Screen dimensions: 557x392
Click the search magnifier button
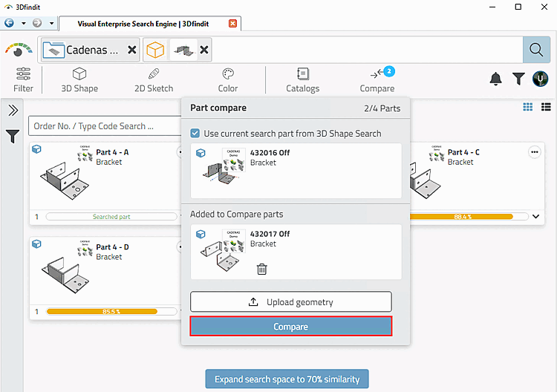point(535,50)
